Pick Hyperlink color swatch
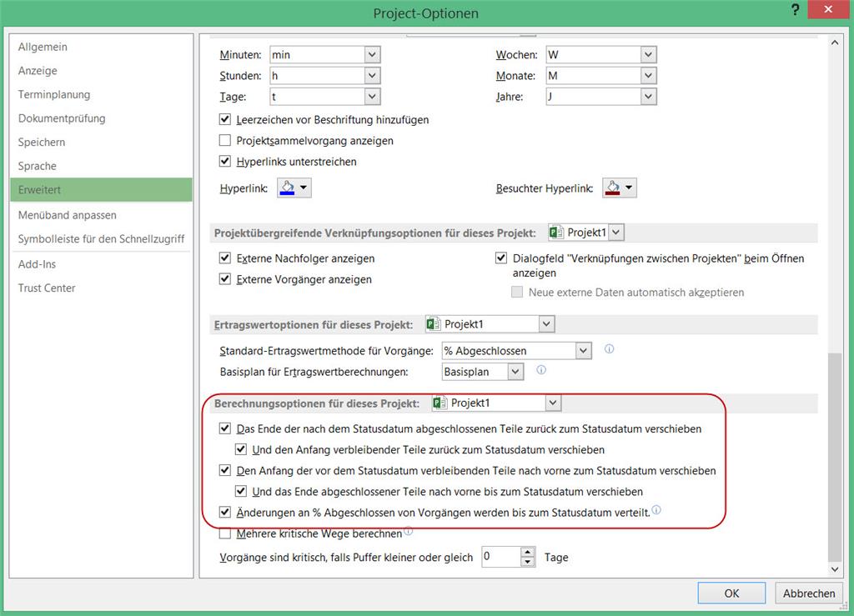This screenshot has height=616, width=854. click(294, 188)
